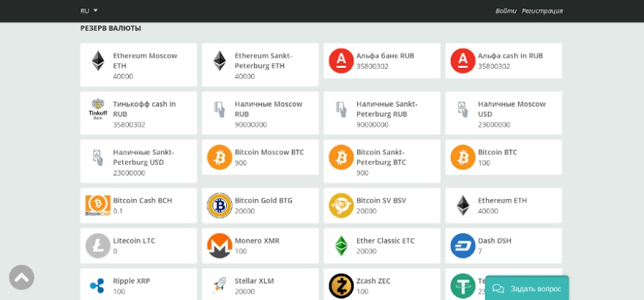
Task: Click the Dash DSH blue icon
Action: pos(463,246)
